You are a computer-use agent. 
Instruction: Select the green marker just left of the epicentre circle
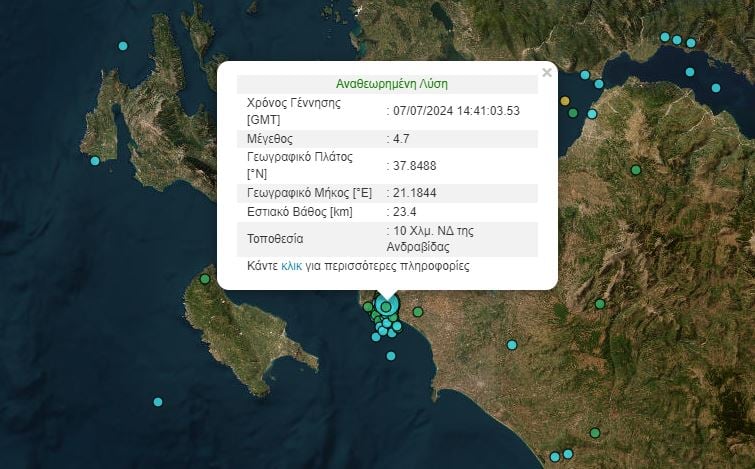tap(368, 307)
